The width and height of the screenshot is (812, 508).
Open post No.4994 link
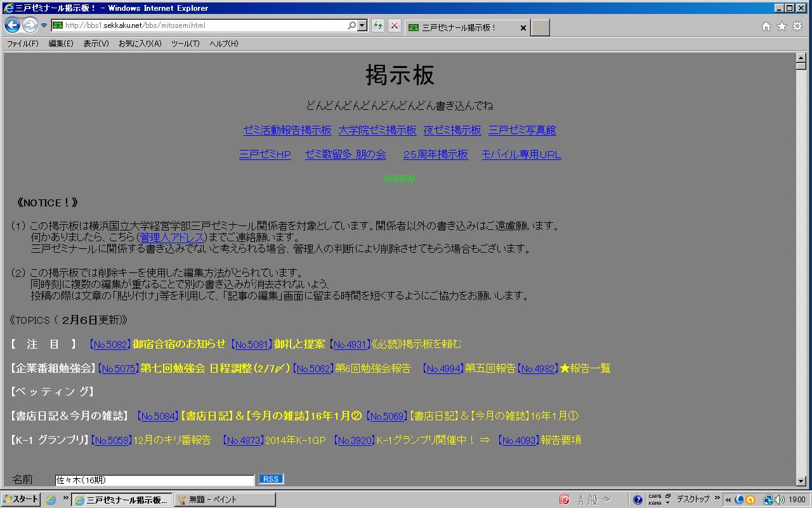pyautogui.click(x=443, y=368)
